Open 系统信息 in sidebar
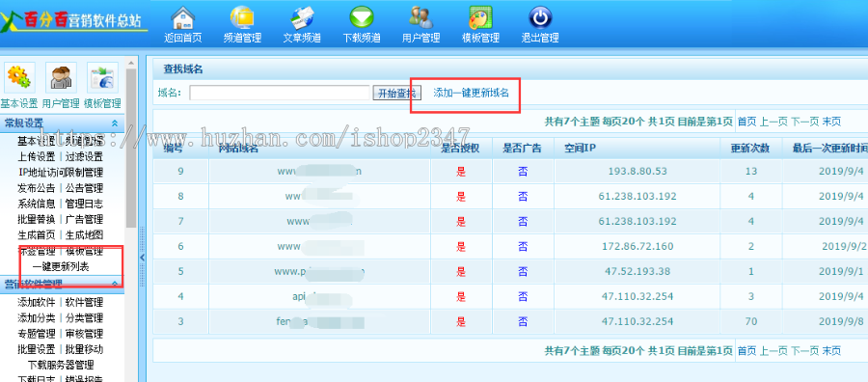The height and width of the screenshot is (382, 868). click(x=37, y=204)
